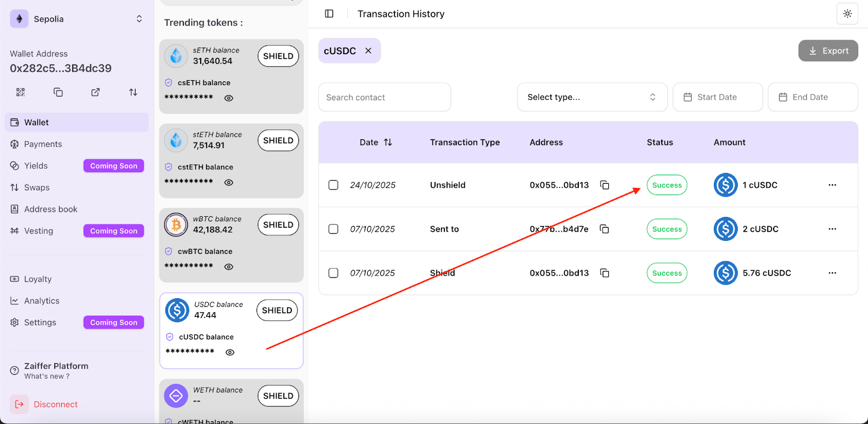Copy address in the Shield row

pos(604,273)
